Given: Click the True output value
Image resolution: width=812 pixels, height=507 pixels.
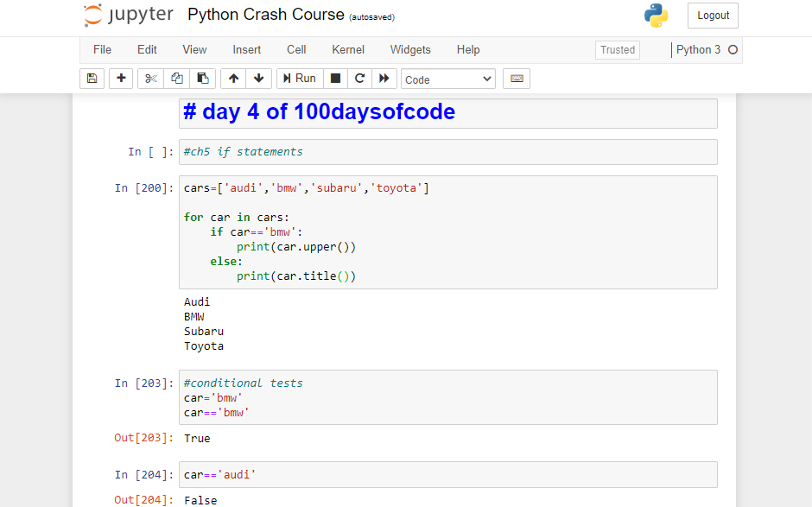Looking at the screenshot, I should [197, 438].
